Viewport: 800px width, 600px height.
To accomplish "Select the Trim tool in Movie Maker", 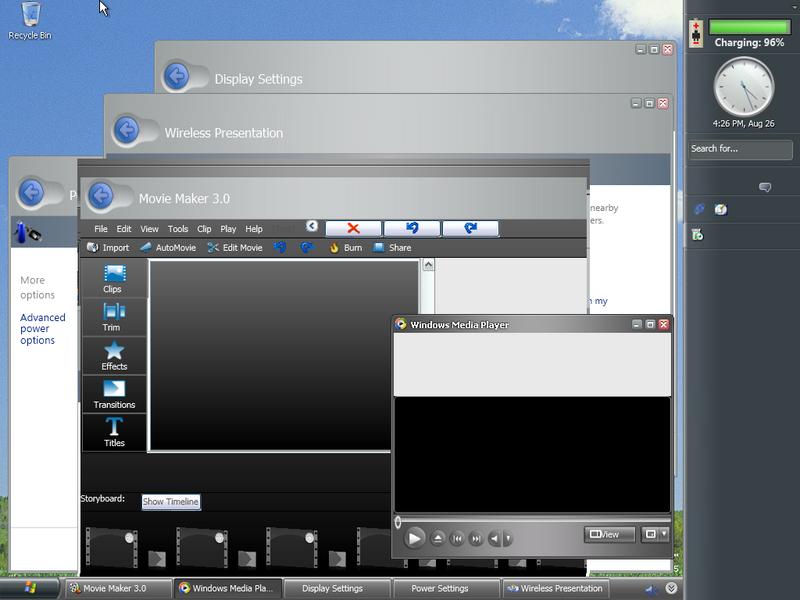I will pyautogui.click(x=114, y=317).
